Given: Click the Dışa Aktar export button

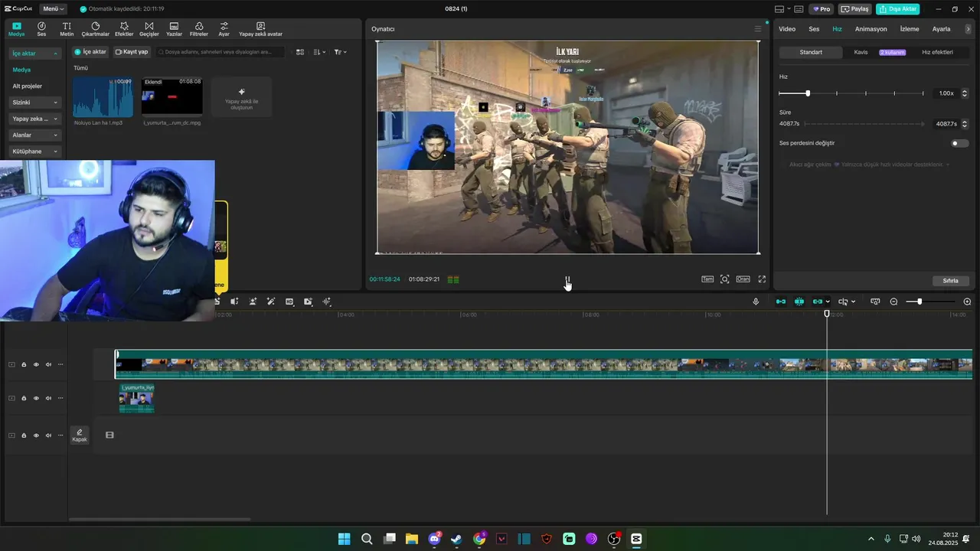Looking at the screenshot, I should tap(897, 9).
